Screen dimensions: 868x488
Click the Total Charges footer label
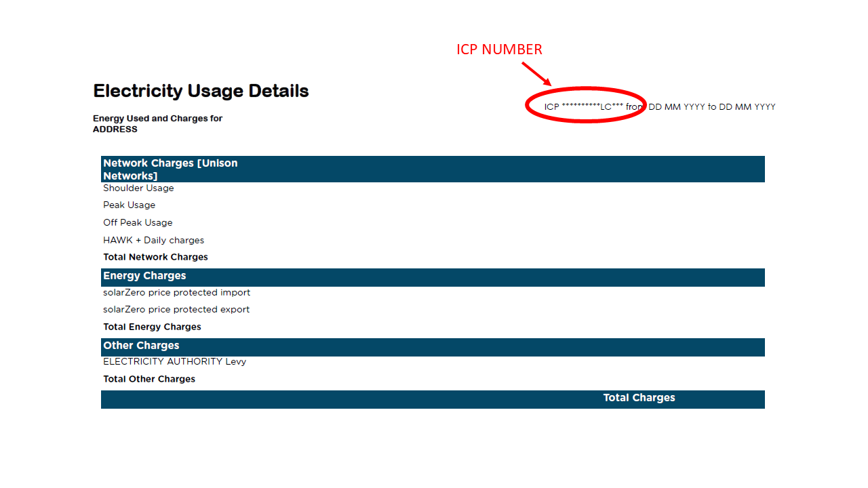(639, 398)
